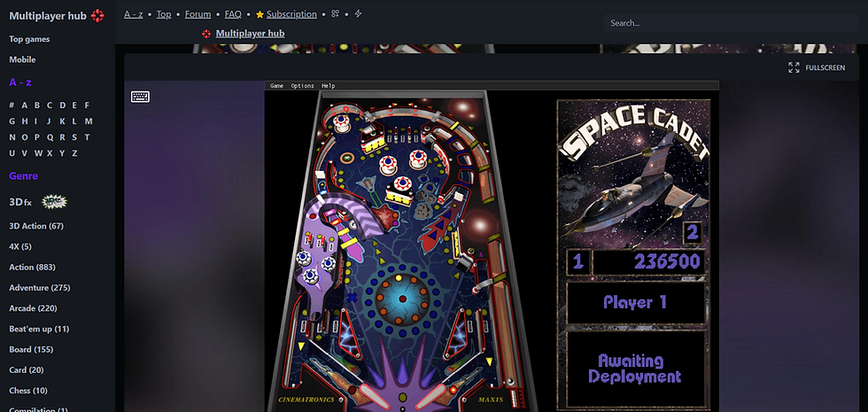Open the Game menu in the pinball window
The height and width of the screenshot is (412, 868).
pos(276,86)
